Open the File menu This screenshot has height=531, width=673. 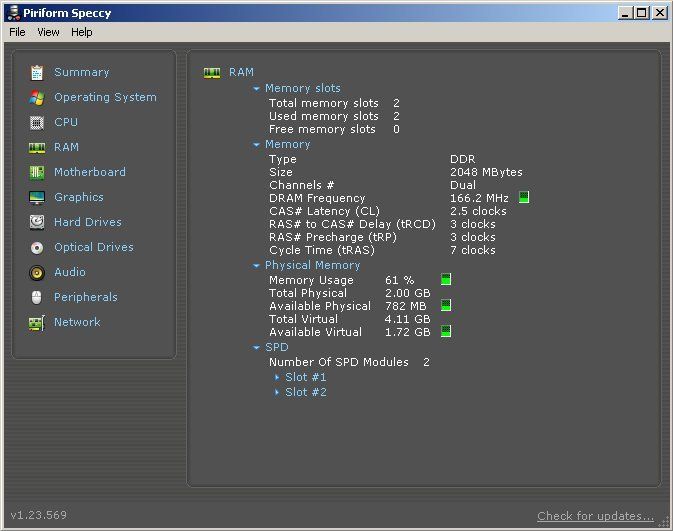pyautogui.click(x=17, y=32)
